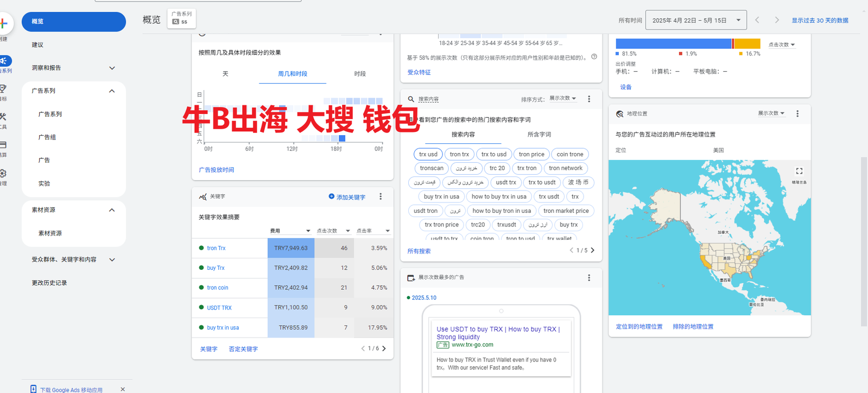Go to previous date range arrow
Screen dimensions: 868x393
coord(757,20)
